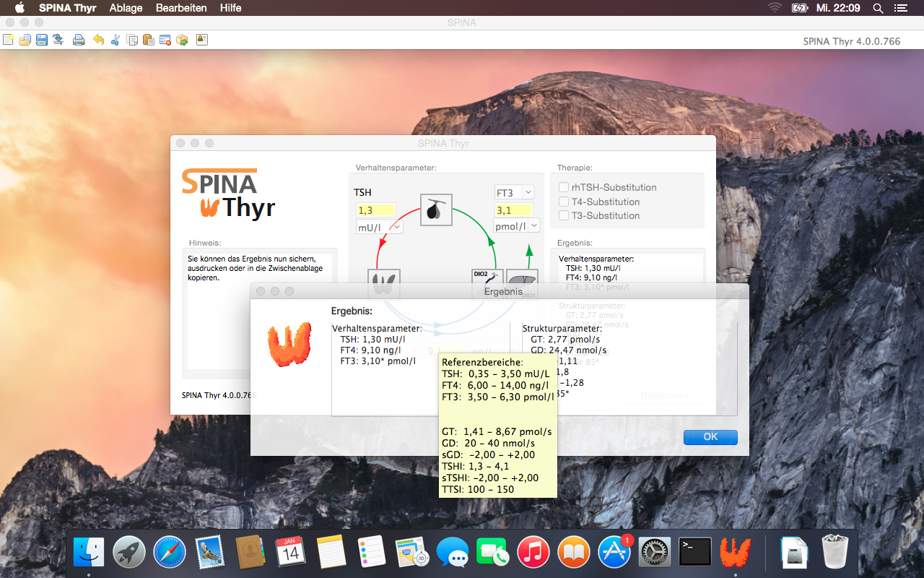Open SPINA Thyr from the Dock
The image size is (924, 578).
735,553
